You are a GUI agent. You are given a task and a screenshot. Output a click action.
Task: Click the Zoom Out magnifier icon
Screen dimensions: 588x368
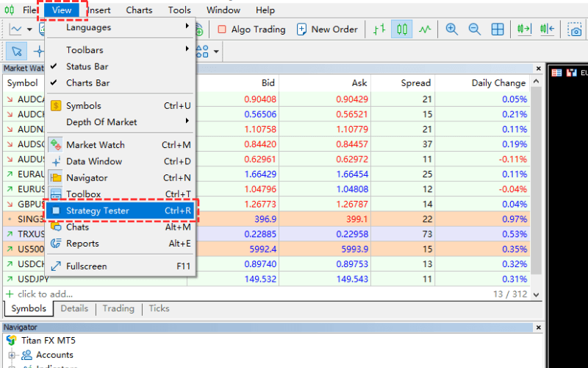pyautogui.click(x=475, y=29)
